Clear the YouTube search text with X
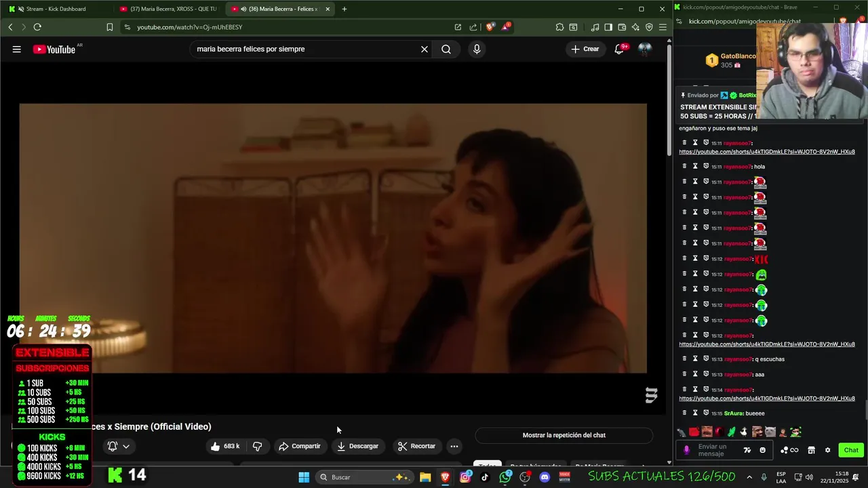The width and height of the screenshot is (868, 488). click(425, 49)
